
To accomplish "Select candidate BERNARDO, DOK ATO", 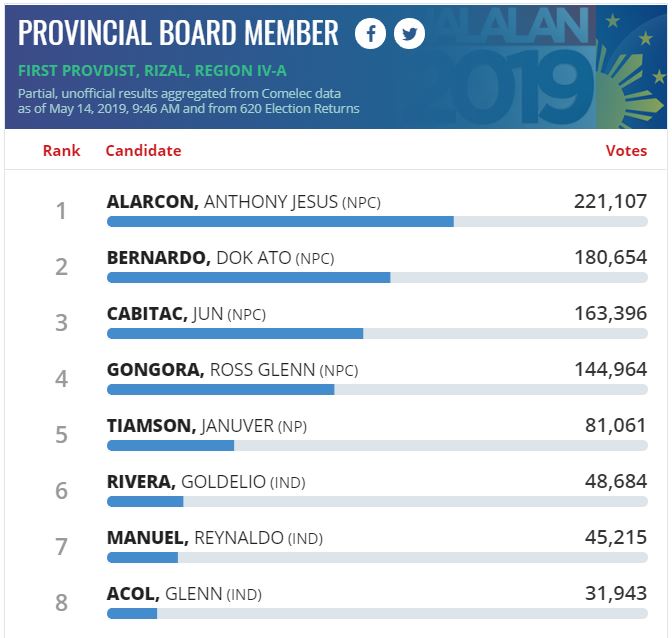I will click(220, 258).
